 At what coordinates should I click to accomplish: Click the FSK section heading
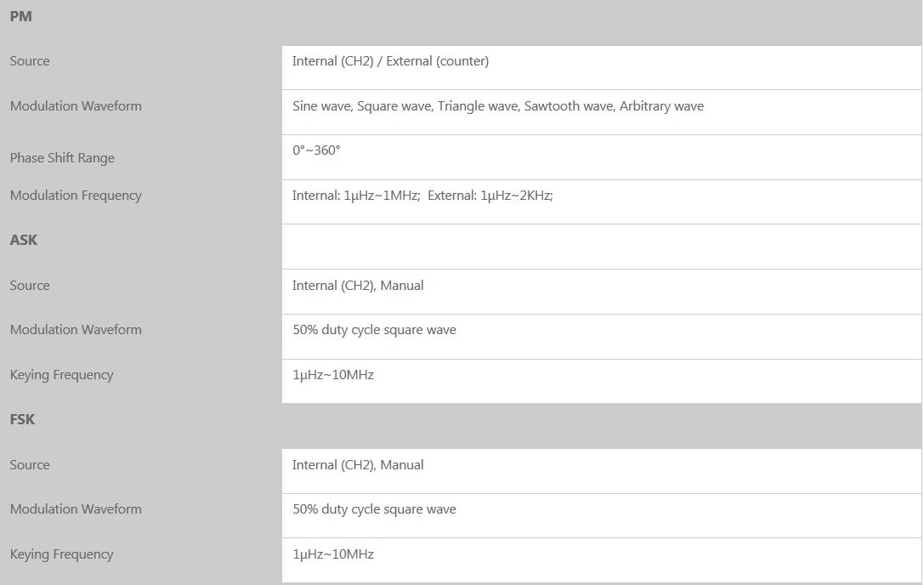[23, 419]
